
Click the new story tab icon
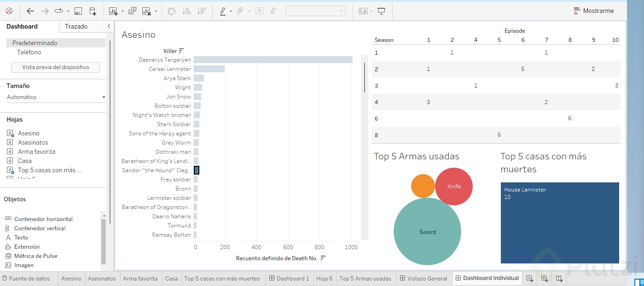pyautogui.click(x=559, y=278)
